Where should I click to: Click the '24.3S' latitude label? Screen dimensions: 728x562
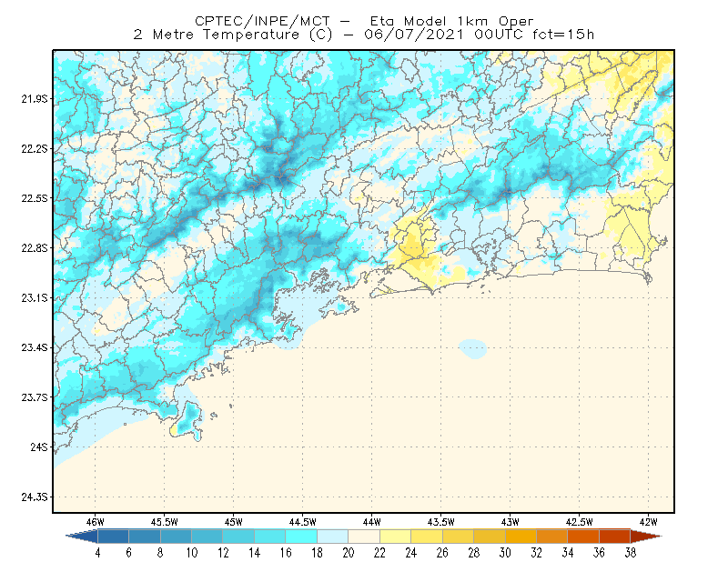click(x=35, y=497)
